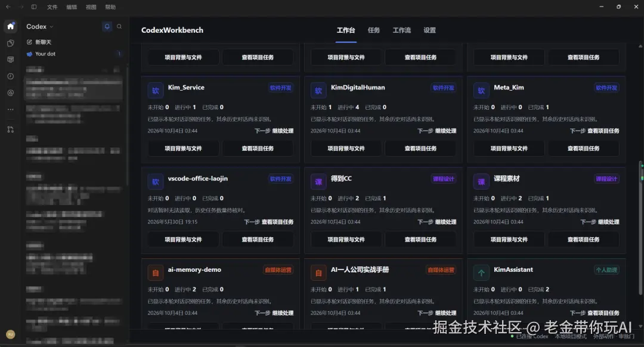Click the KimAssistant arrow icon
The image size is (644, 347).
(481, 273)
